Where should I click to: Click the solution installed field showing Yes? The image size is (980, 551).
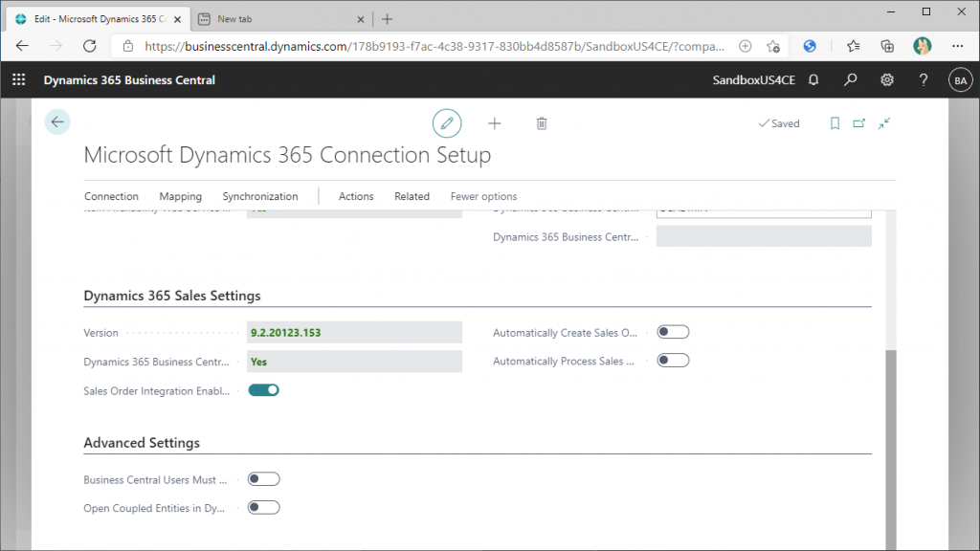pos(354,361)
